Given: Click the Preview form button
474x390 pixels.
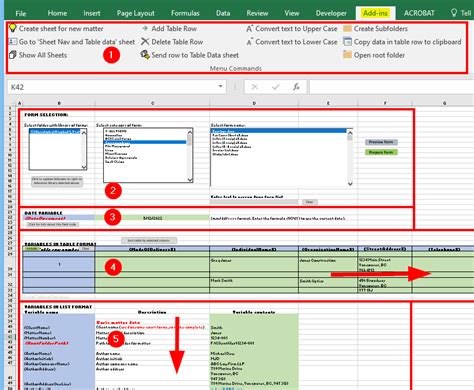Looking at the screenshot, I should [x=381, y=142].
